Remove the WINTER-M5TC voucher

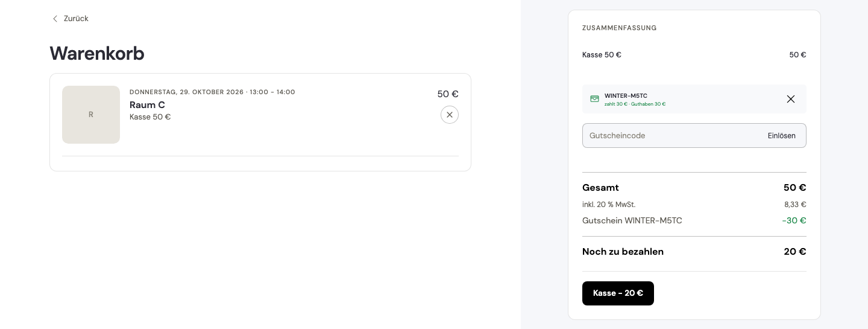coord(791,99)
